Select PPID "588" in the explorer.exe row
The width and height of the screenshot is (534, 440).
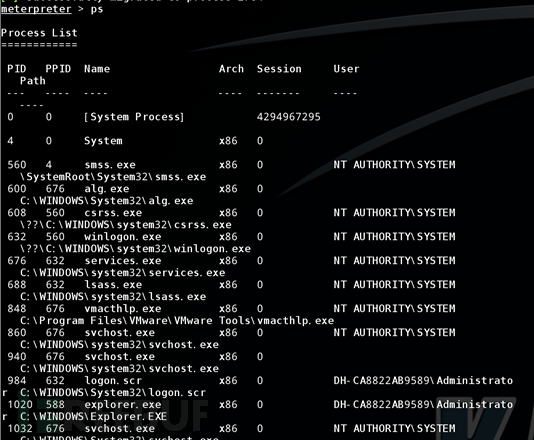(x=55, y=405)
